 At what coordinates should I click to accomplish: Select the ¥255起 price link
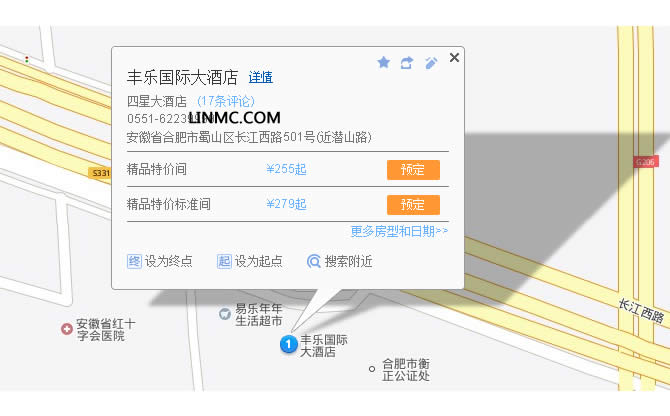[286, 169]
